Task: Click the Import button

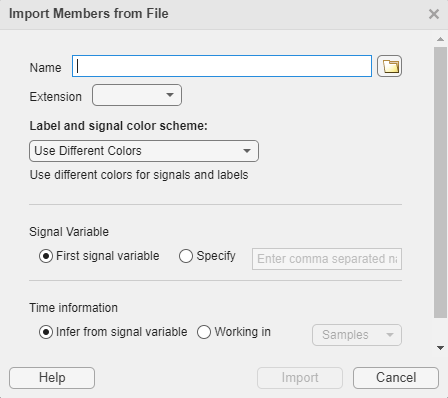Action: [300, 378]
